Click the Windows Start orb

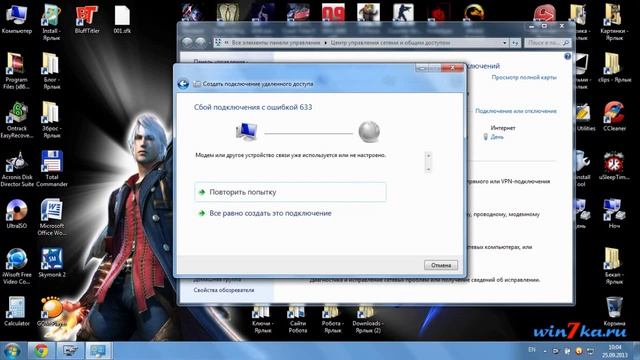click(x=12, y=351)
